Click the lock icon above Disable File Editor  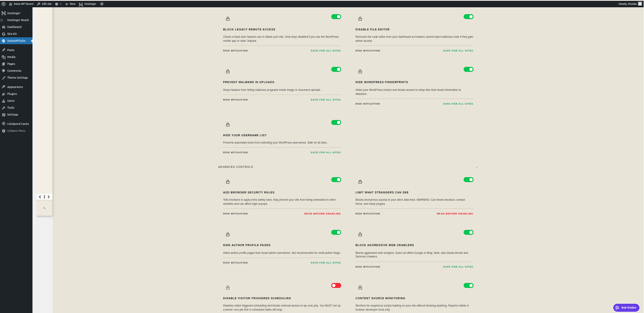pos(360,19)
